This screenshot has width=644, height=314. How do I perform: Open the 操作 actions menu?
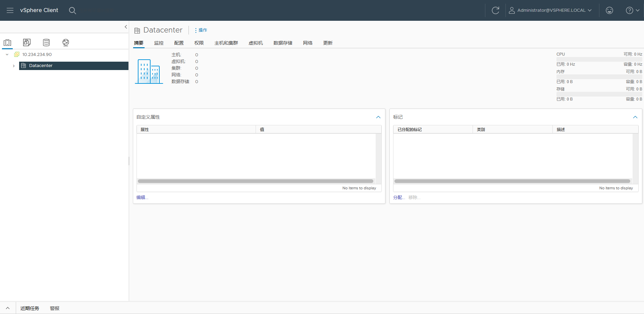201,30
